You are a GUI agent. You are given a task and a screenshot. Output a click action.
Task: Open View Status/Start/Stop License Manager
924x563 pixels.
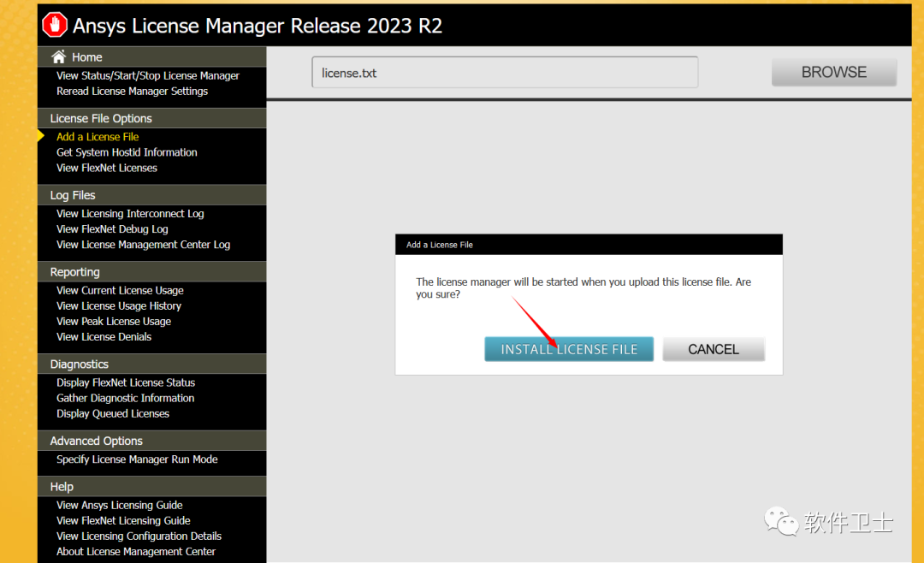(148, 75)
